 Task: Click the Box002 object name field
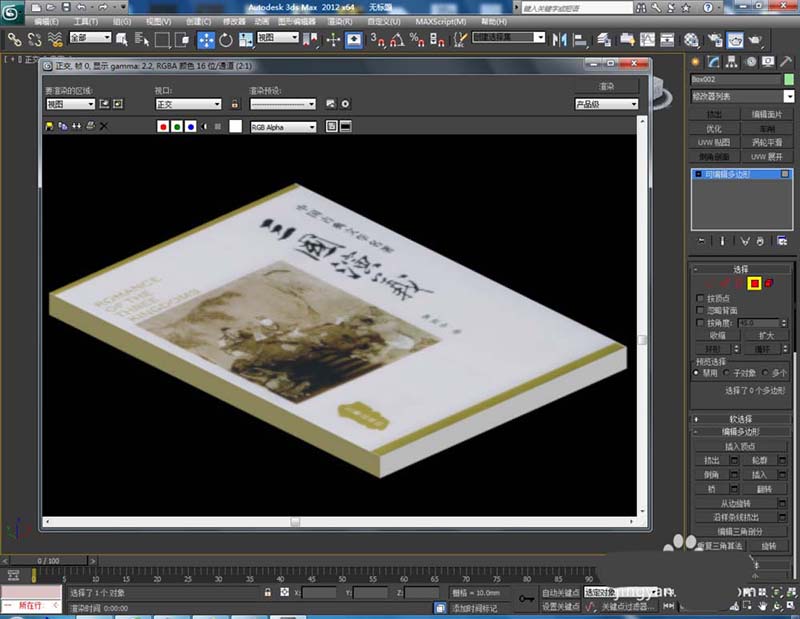coord(734,79)
